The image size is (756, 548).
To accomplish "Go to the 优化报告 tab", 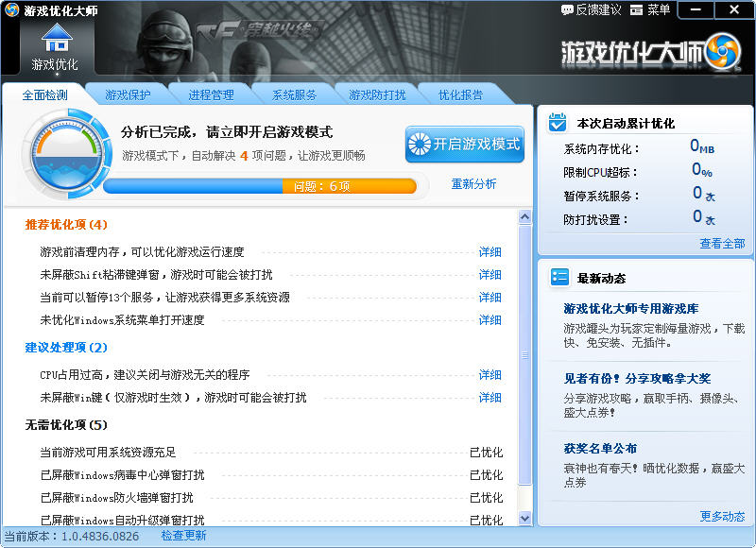I will [x=460, y=95].
